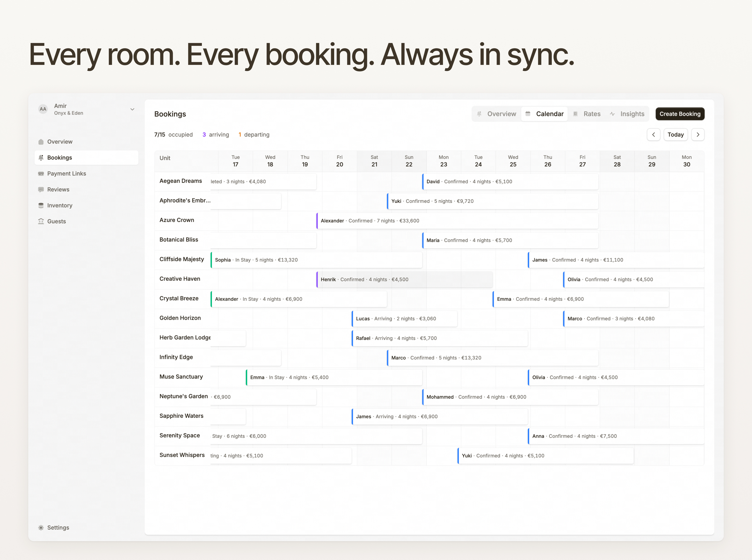Expand the Amir account dropdown chevron
Screen dimensions: 752x560
pyautogui.click(x=132, y=109)
